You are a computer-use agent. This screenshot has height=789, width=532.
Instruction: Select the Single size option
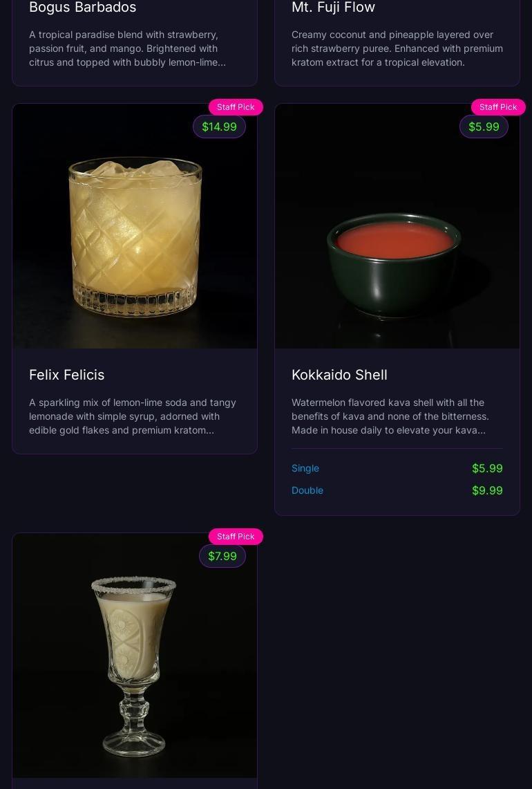pyautogui.click(x=305, y=468)
